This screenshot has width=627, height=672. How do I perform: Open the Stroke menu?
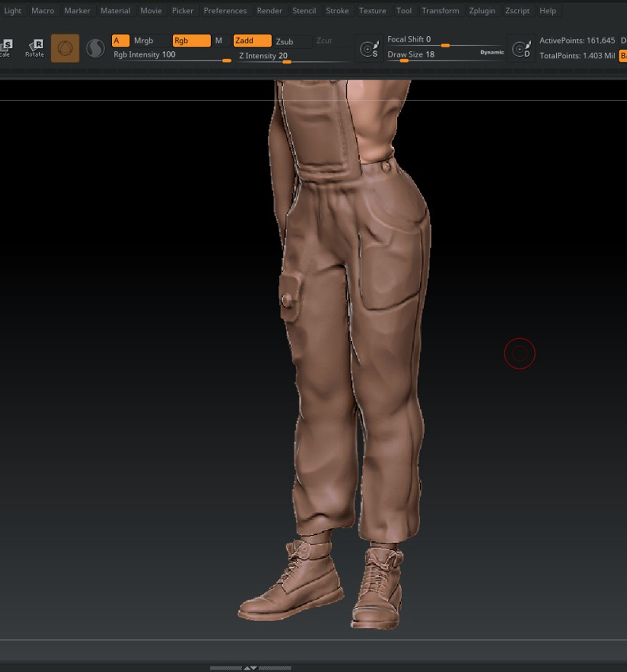click(337, 11)
